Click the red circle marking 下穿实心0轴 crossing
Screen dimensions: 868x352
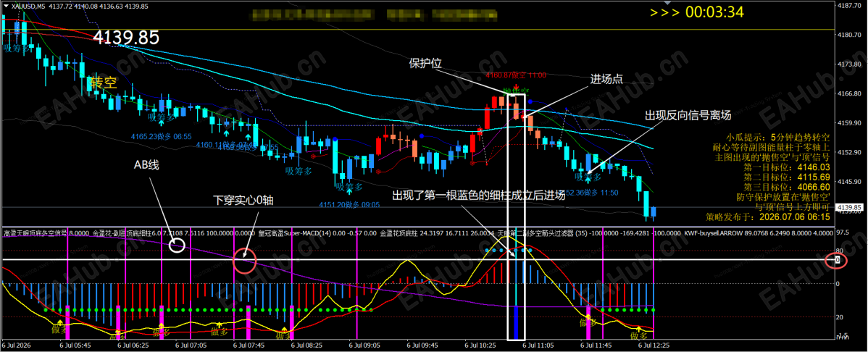coord(245,259)
